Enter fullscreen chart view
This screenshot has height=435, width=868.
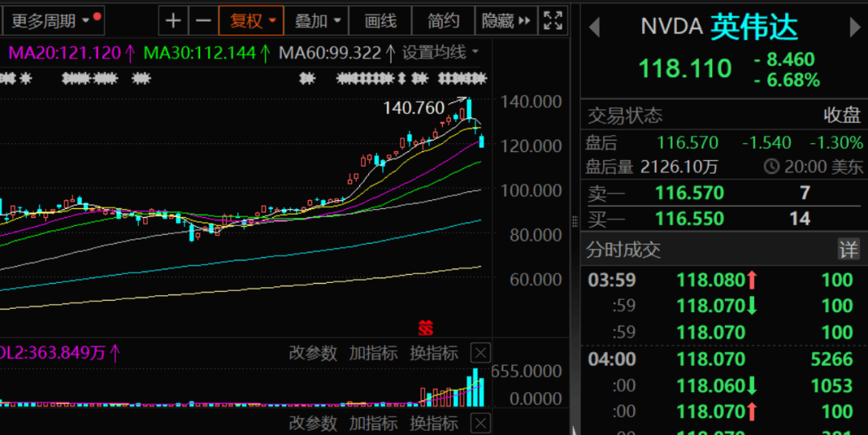tap(553, 21)
